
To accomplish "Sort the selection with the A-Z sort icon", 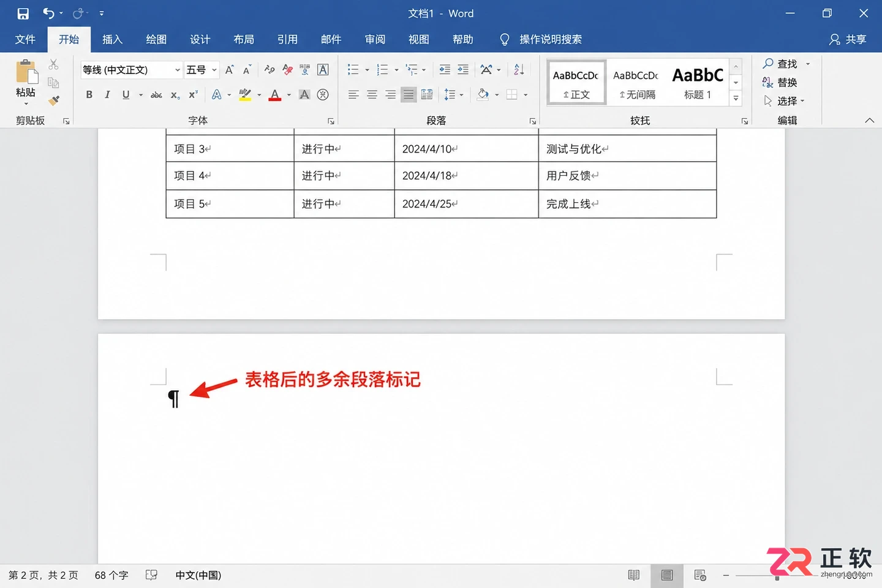I will [519, 70].
